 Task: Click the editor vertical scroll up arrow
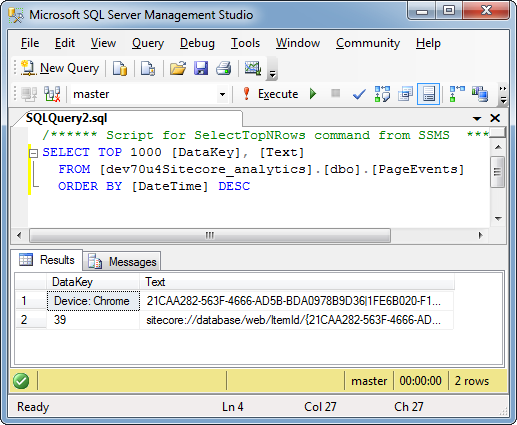tap(498, 147)
